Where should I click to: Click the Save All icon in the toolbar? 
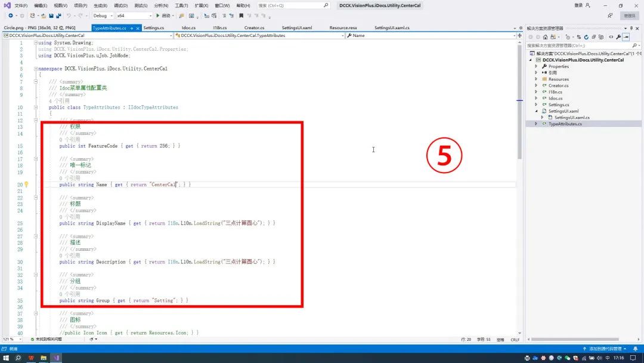pyautogui.click(x=58, y=16)
